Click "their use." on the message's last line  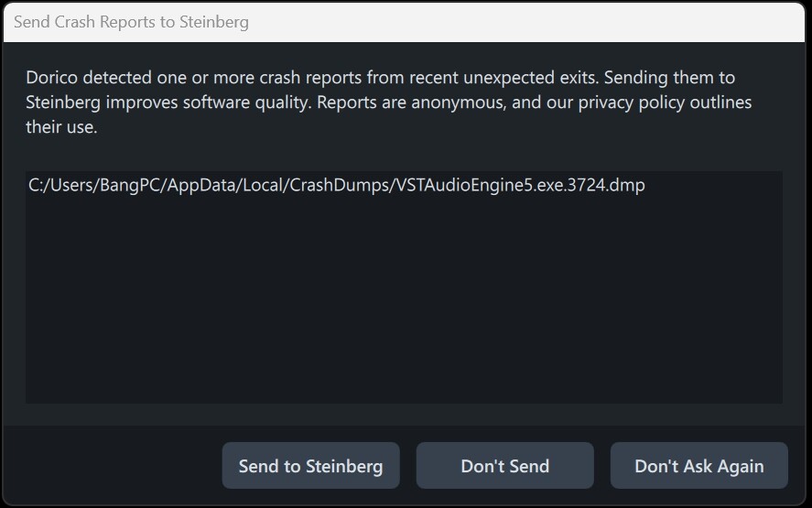(x=61, y=127)
